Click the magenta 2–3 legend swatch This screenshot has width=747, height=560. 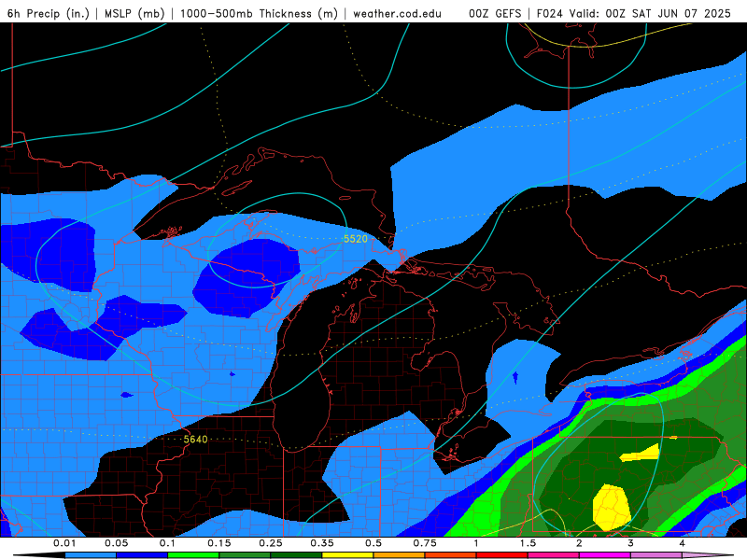pos(605,555)
